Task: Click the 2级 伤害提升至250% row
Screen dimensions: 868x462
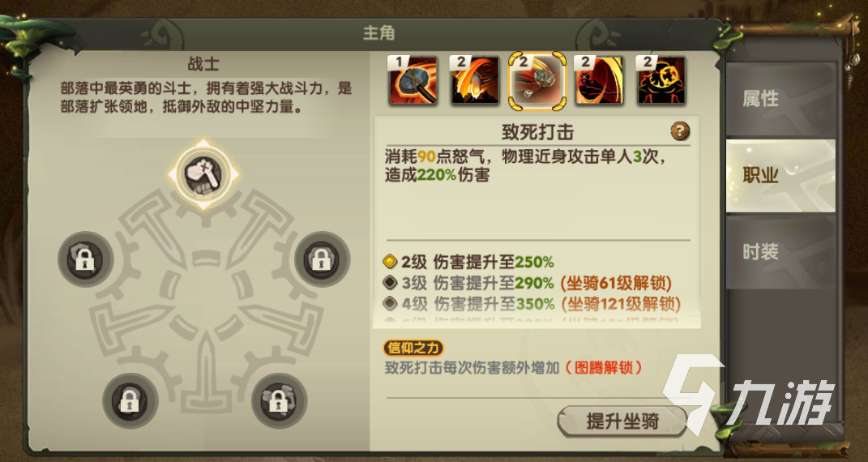Action: pyautogui.click(x=468, y=262)
